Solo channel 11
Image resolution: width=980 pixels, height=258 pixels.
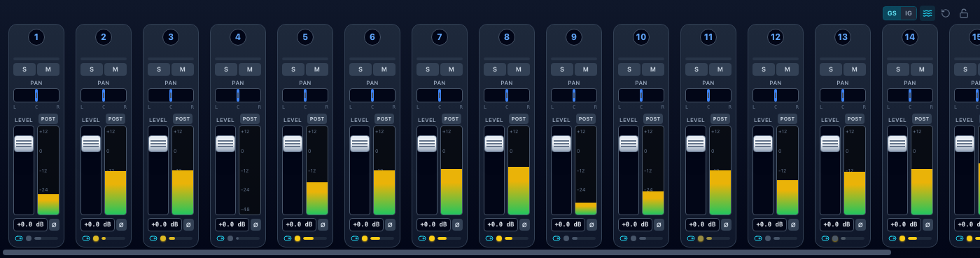click(x=696, y=69)
